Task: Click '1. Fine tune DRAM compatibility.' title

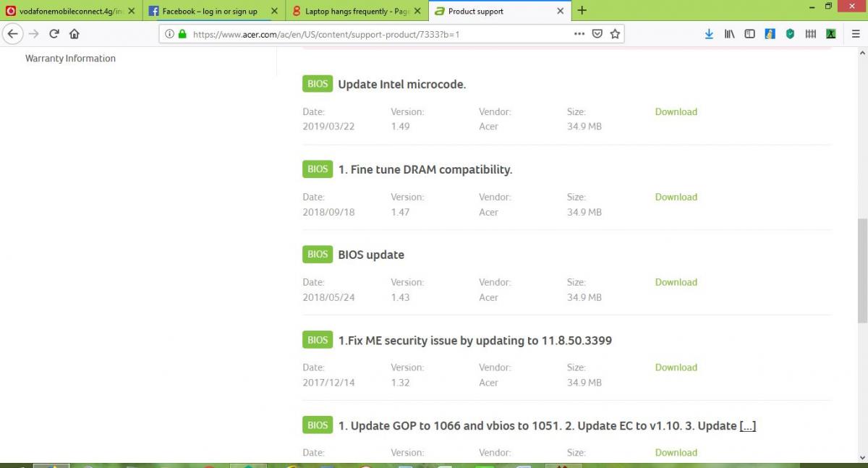Action: click(425, 170)
